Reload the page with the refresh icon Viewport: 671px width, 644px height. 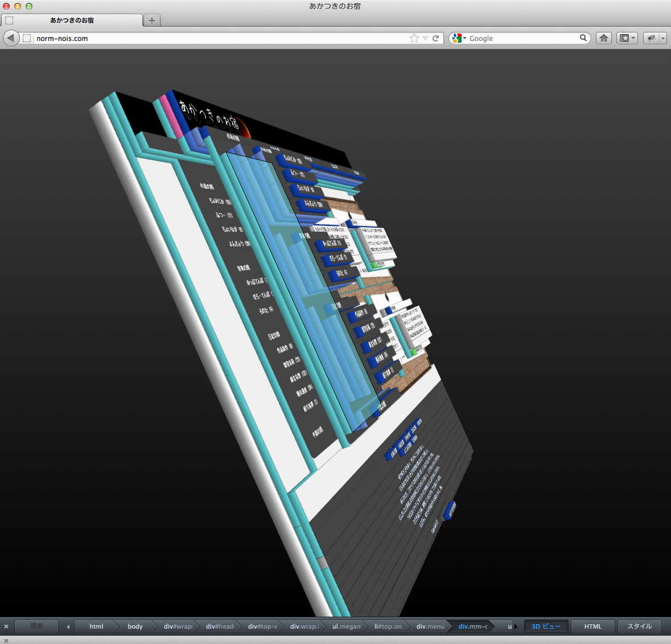pyautogui.click(x=436, y=38)
